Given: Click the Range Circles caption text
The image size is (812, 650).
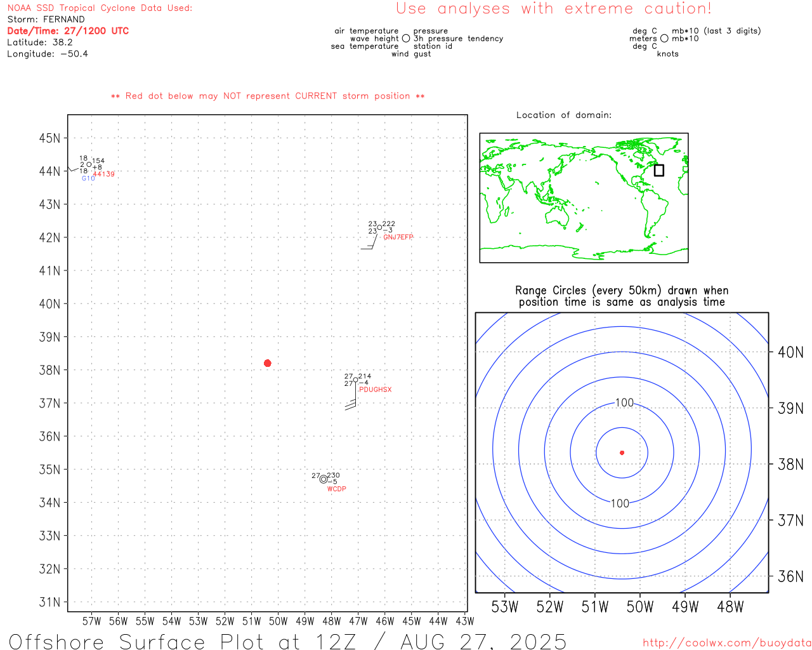Looking at the screenshot, I should click(x=622, y=296).
